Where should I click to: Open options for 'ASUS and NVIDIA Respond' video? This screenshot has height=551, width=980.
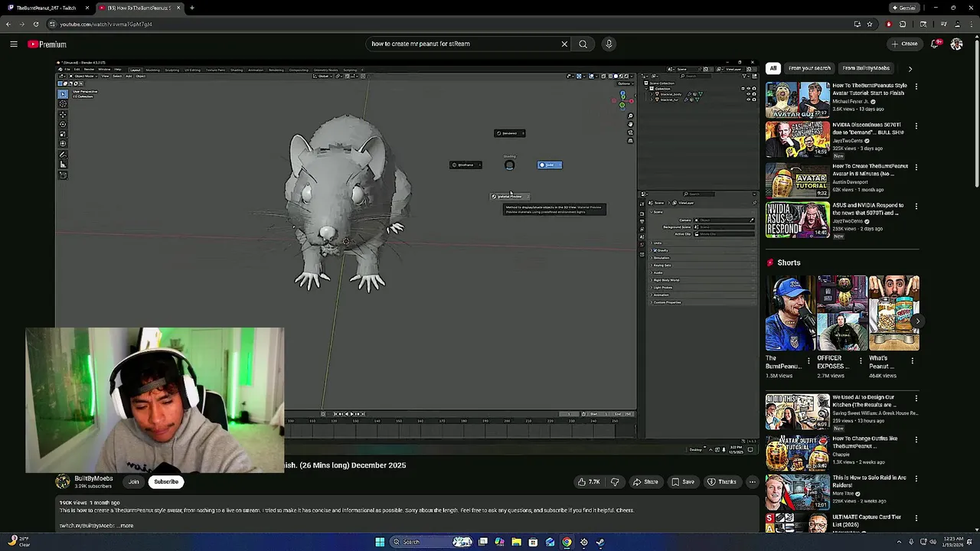(x=916, y=207)
